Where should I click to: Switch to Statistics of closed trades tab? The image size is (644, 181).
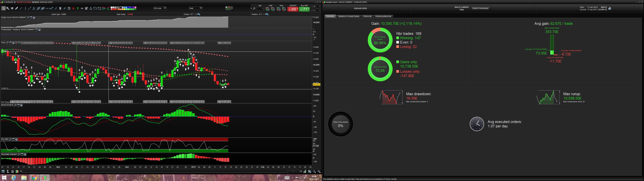[348, 16]
